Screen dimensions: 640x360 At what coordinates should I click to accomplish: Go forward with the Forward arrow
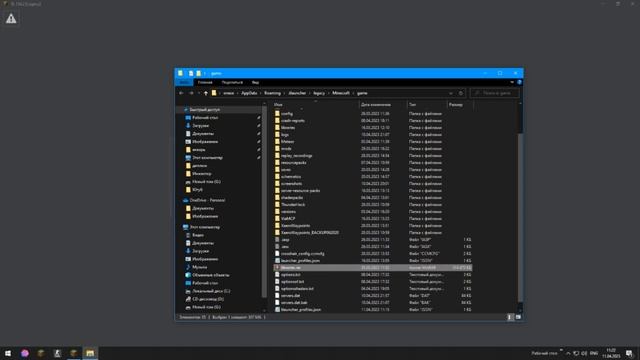[191, 93]
